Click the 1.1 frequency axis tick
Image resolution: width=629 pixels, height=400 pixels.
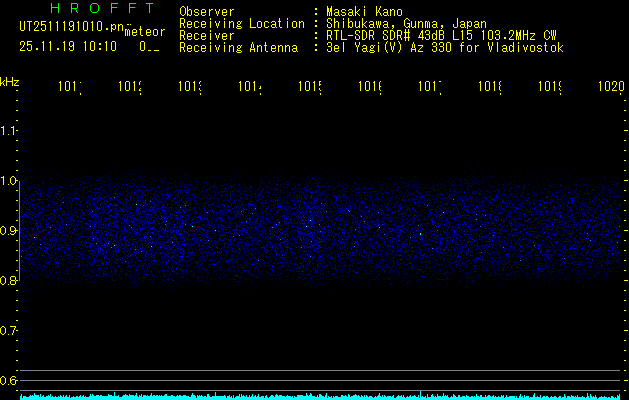[x=9, y=131]
